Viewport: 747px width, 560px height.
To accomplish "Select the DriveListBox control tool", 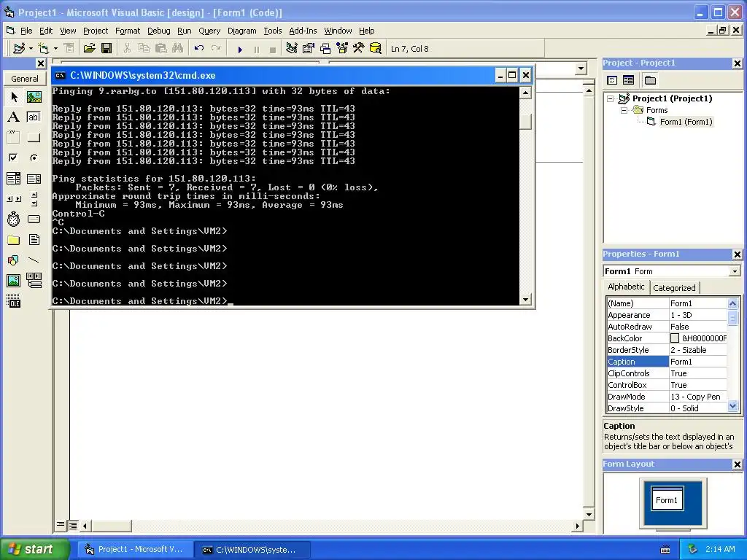I will [x=34, y=219].
